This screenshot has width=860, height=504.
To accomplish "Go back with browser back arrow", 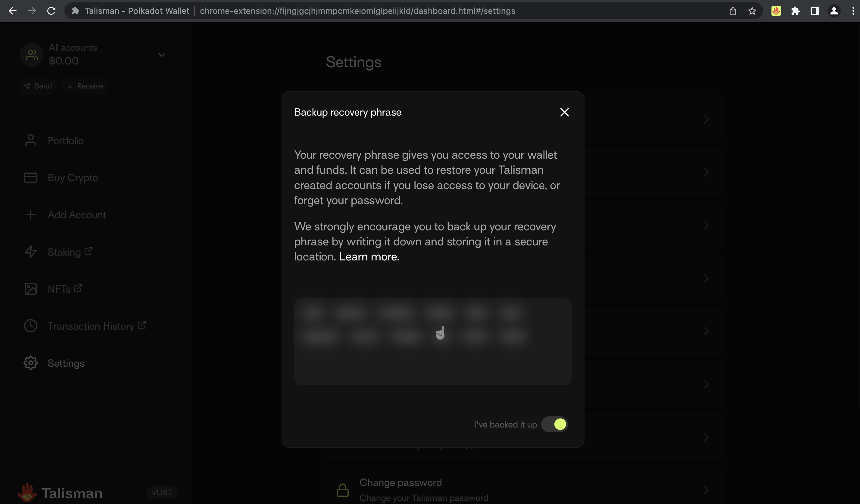I will coord(13,11).
